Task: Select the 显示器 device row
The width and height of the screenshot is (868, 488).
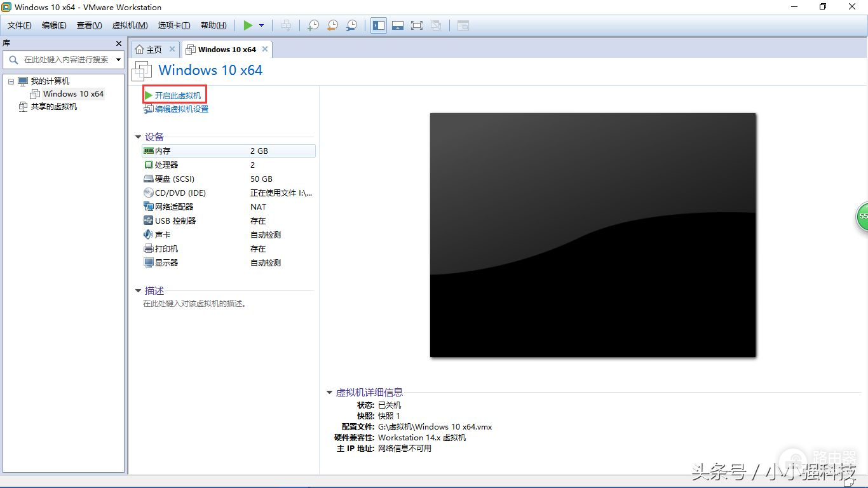Action: coord(229,262)
